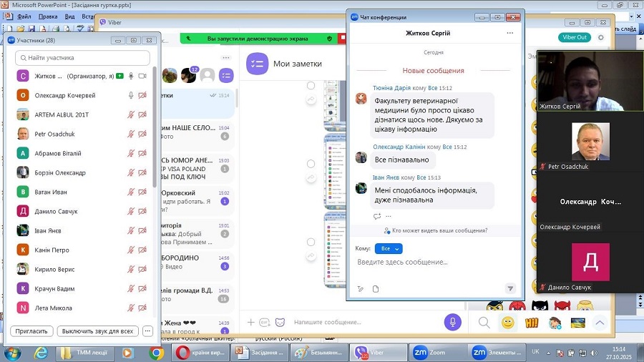Open the 'Правка' menu in PowerPoint
644x362 pixels.
coord(48,16)
